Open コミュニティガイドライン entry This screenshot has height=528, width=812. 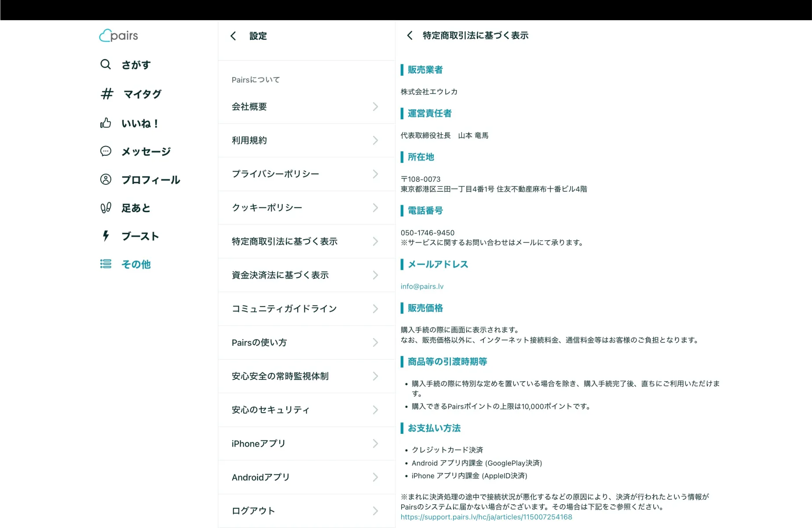coord(307,309)
